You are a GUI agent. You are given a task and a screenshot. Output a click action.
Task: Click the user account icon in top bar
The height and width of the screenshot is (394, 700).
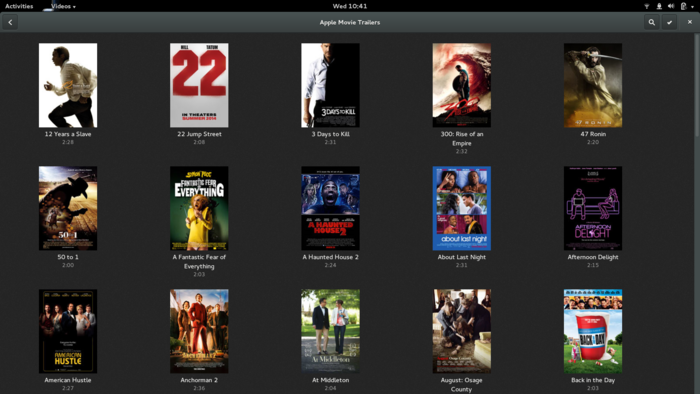pos(659,6)
